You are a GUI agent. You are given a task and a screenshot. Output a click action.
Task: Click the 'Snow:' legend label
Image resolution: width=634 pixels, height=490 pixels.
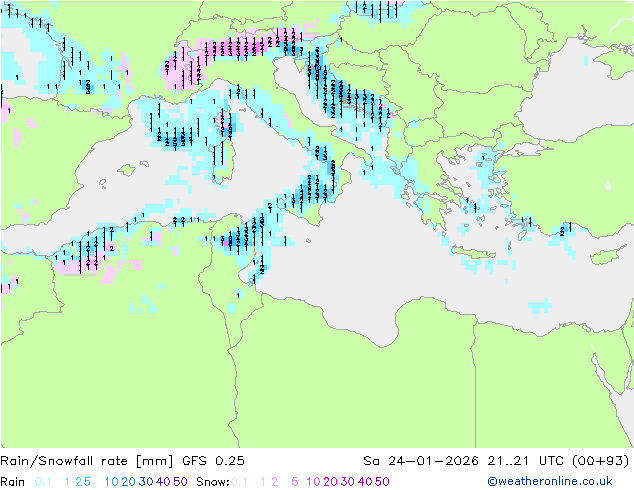213,482
